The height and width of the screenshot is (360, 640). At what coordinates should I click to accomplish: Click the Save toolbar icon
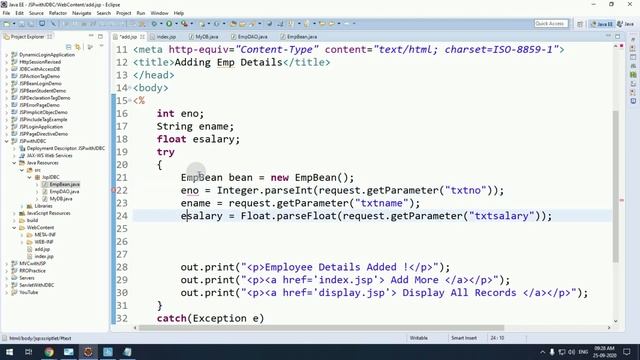[x=22, y=24]
